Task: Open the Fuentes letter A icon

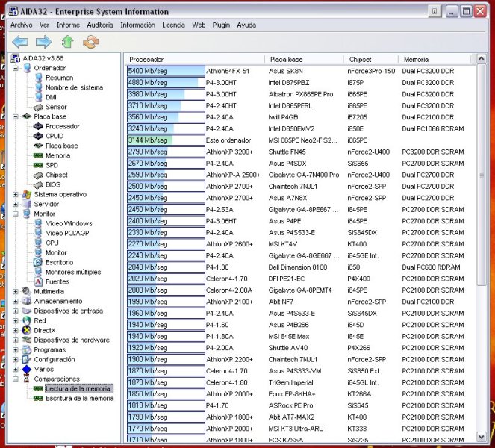Action: click(38, 281)
